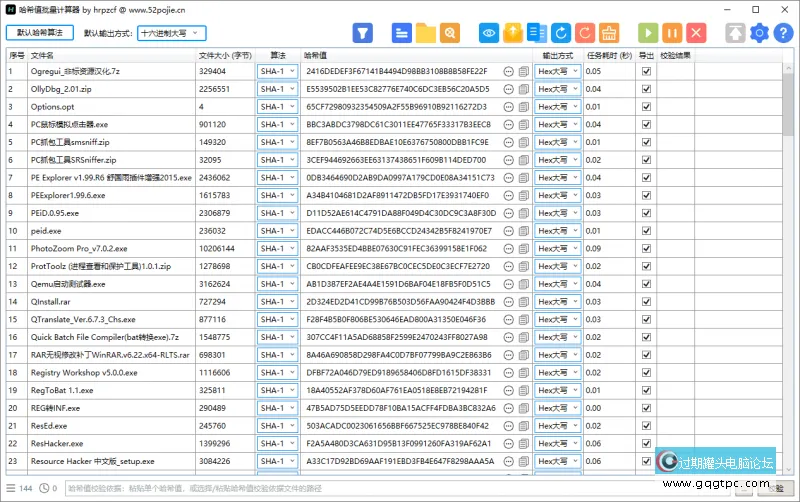Click the 任务耗时 (秒) column header
Screen dimensions: 800x502
tap(609, 55)
